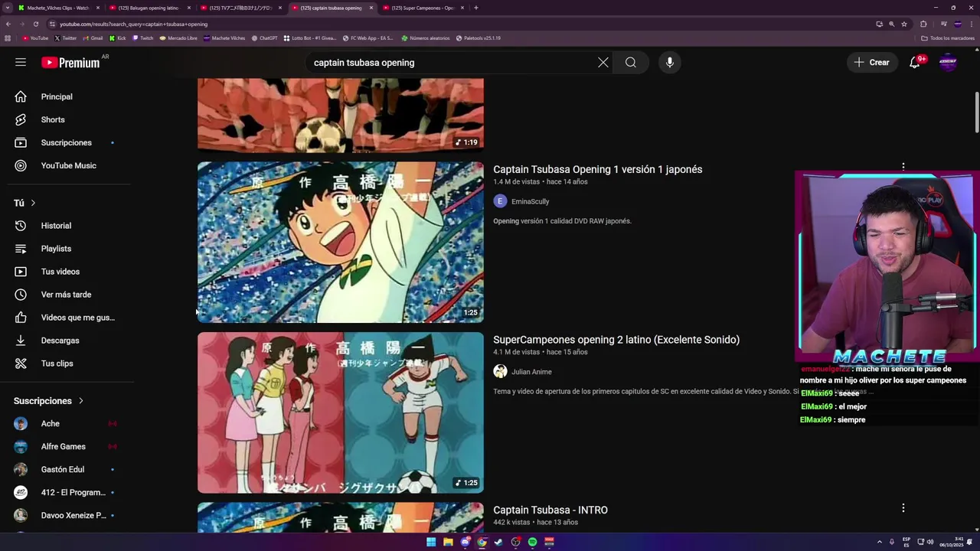The height and width of the screenshot is (551, 980).
Task: Click the address bar URL
Action: (133, 24)
